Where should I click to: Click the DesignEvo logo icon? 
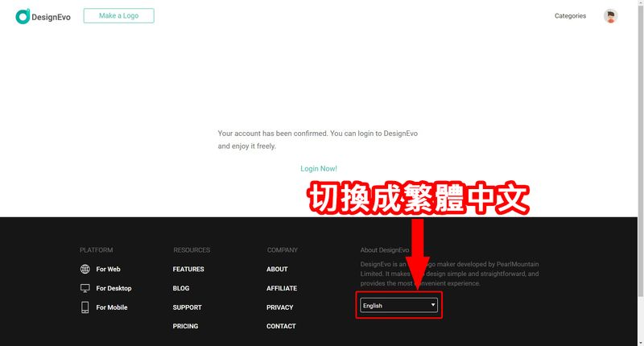[23, 16]
